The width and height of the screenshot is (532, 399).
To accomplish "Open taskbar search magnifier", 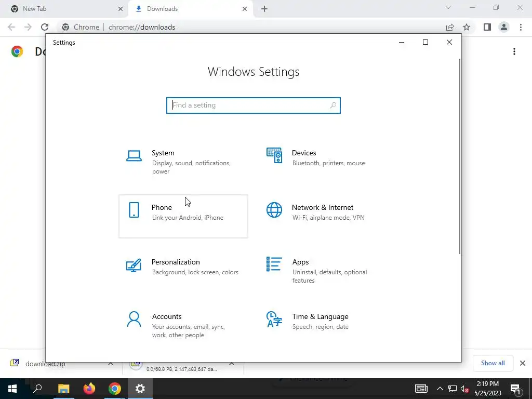I will coord(37,389).
